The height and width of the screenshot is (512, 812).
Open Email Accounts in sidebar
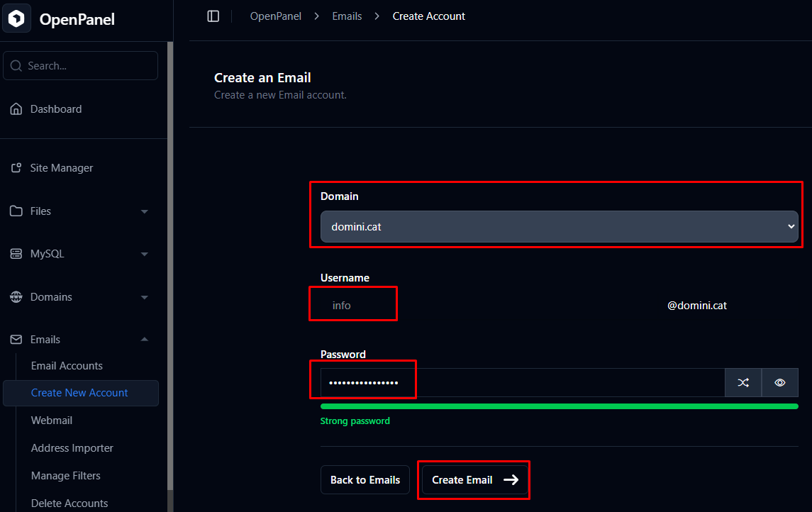pyautogui.click(x=67, y=366)
